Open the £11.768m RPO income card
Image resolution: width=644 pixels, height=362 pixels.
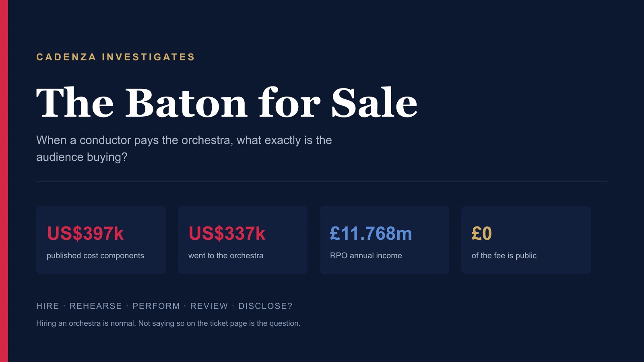pyautogui.click(x=384, y=240)
